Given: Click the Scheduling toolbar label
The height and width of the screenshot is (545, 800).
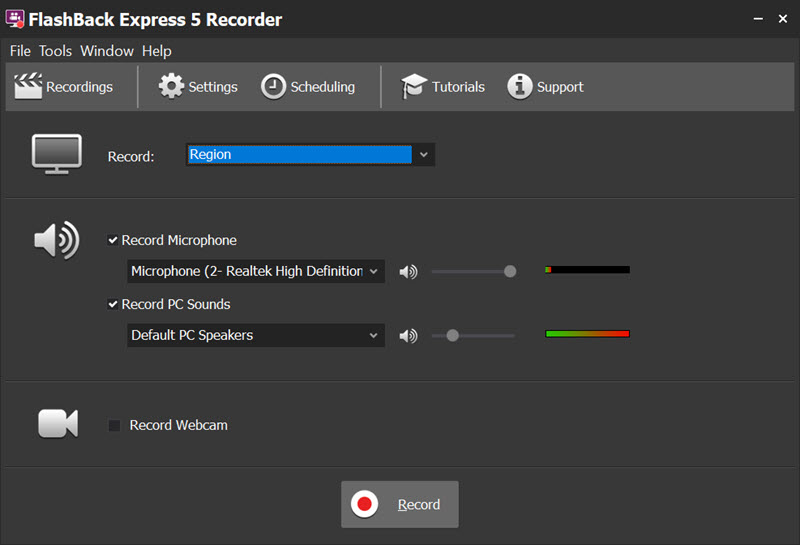Looking at the screenshot, I should [x=322, y=87].
